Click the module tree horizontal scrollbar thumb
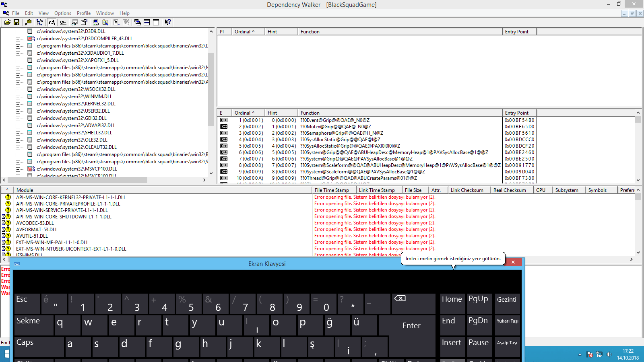This screenshot has width=644, height=362. coord(77,180)
